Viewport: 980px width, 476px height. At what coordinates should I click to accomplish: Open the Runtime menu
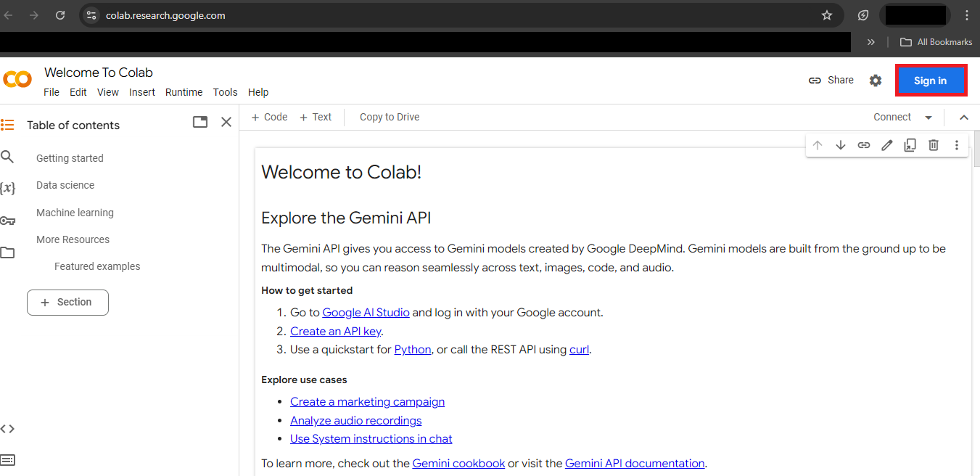[x=184, y=92]
